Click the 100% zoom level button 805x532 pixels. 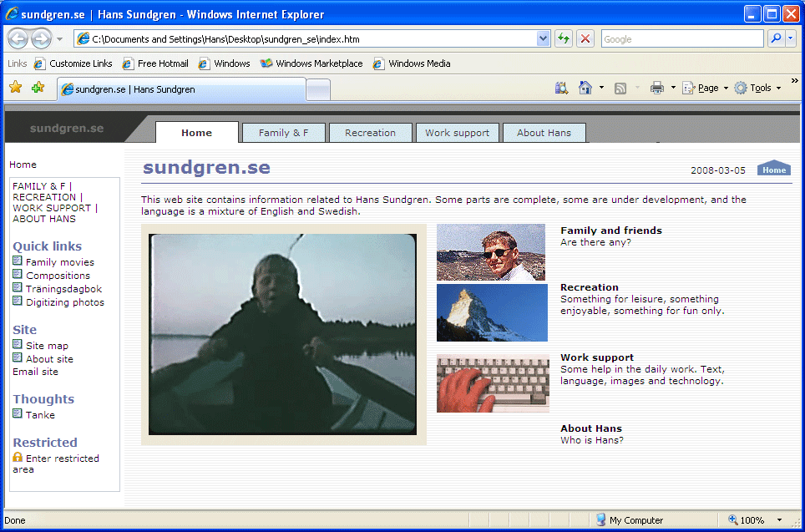click(747, 520)
